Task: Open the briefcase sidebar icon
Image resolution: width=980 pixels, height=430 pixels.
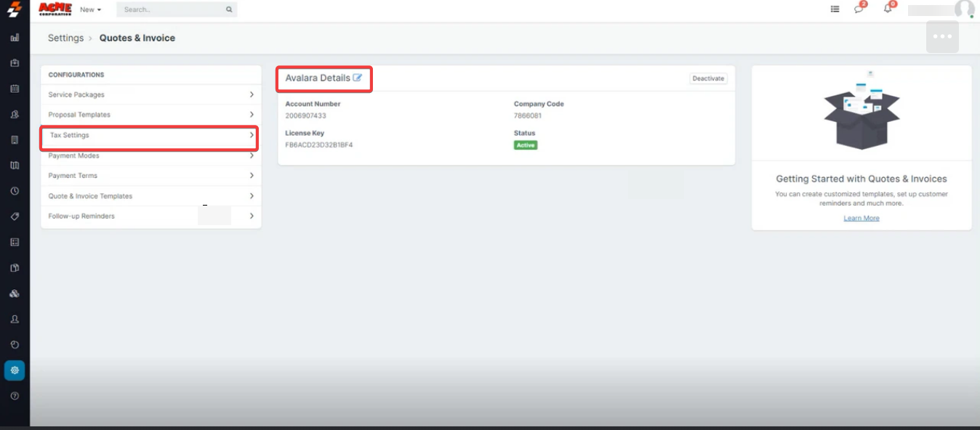Action: (x=15, y=63)
